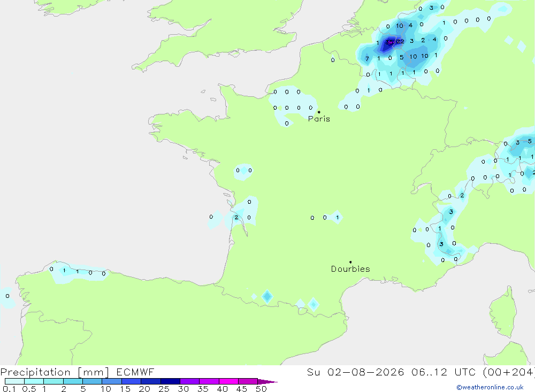Click the '06..12 UTC' time text
Screen dimensions: 535x392
tap(444, 372)
